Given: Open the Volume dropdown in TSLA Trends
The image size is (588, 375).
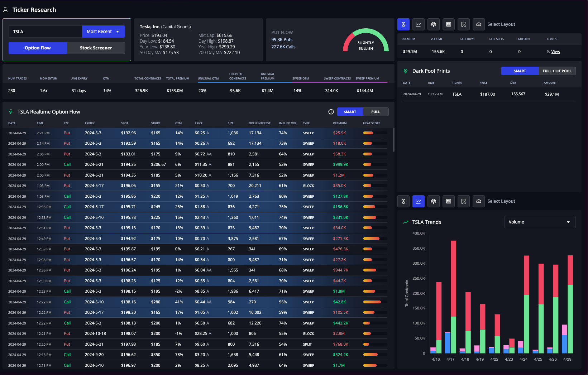Looking at the screenshot, I should tap(540, 222).
